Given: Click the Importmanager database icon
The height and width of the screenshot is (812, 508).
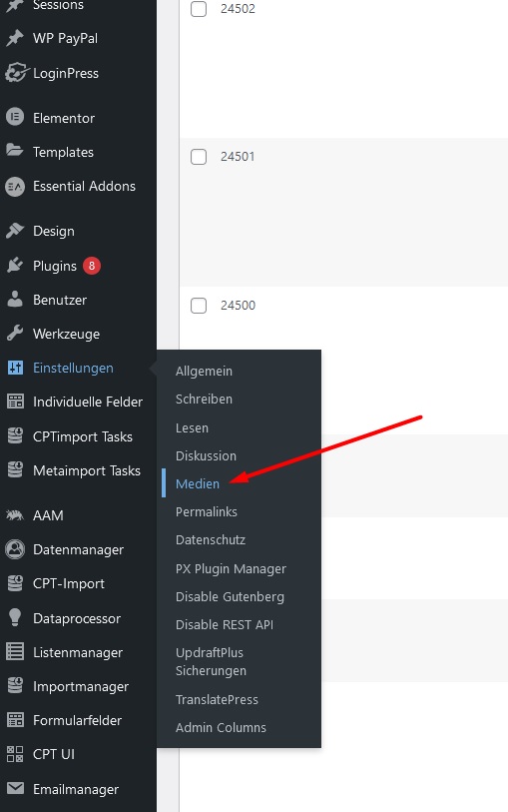Looking at the screenshot, I should click(15, 685).
